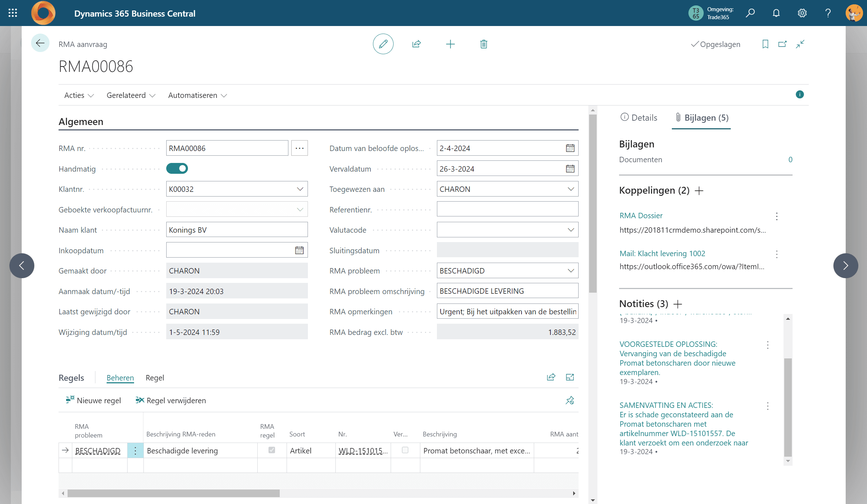
Task: Open the user profile avatar
Action: click(x=854, y=13)
